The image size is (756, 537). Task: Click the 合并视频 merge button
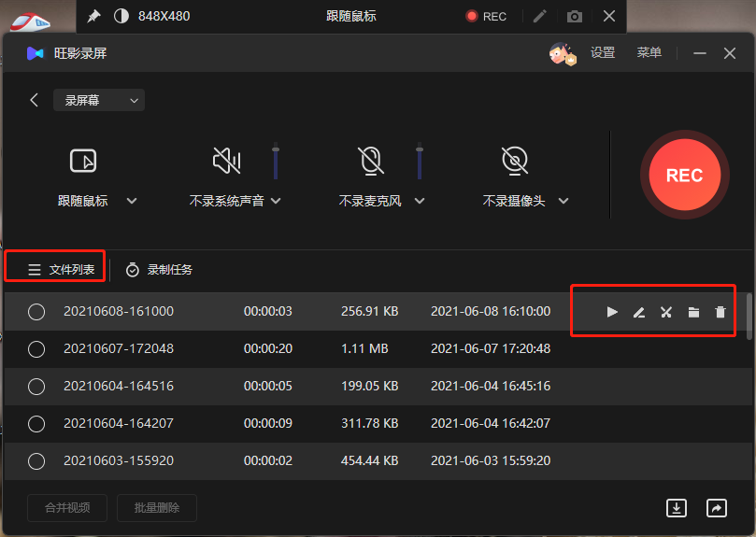pyautogui.click(x=67, y=508)
